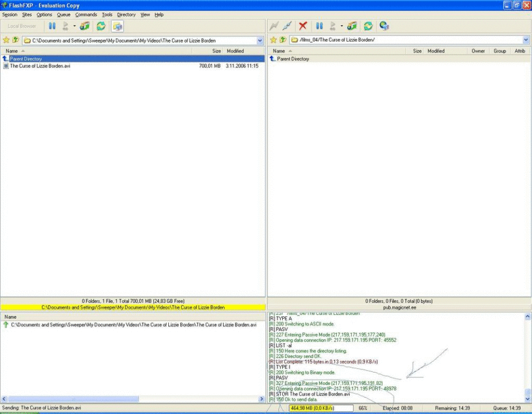Expand the remote path dropdown
This screenshot has height=414, width=532.
[526, 40]
